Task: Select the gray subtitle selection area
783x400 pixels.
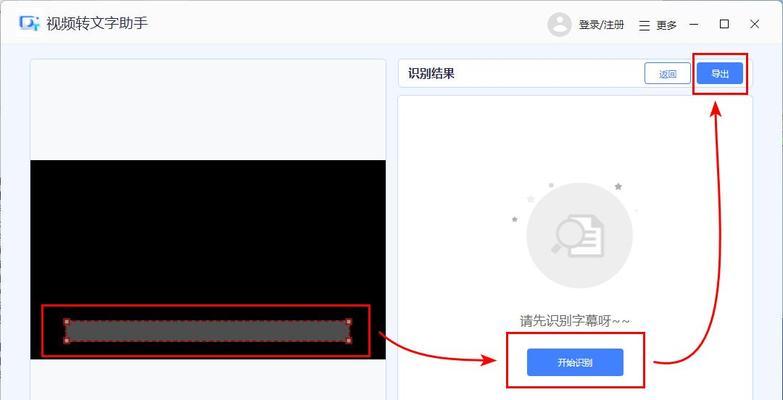Action: tap(208, 331)
